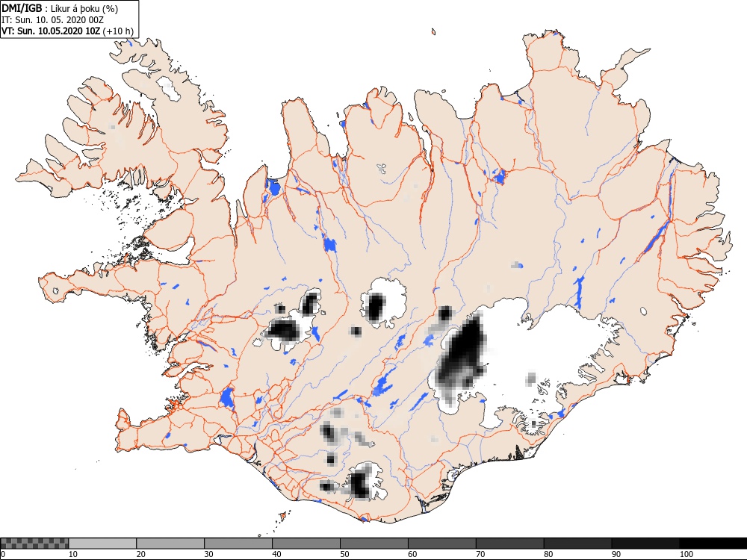Screen dimensions: 747x560
Task: Click the 'VT: Sun. 10.05.2020 10Z' valid time line
Action: pyautogui.click(x=51, y=31)
